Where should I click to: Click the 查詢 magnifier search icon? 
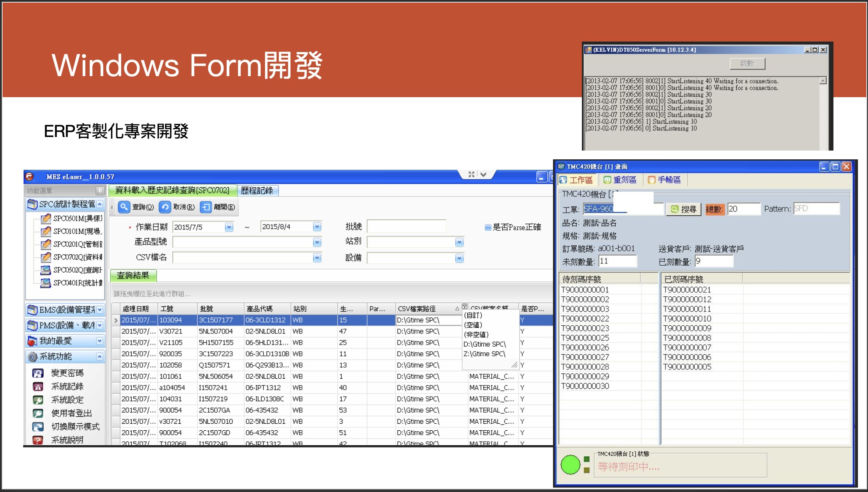pyautogui.click(x=124, y=207)
